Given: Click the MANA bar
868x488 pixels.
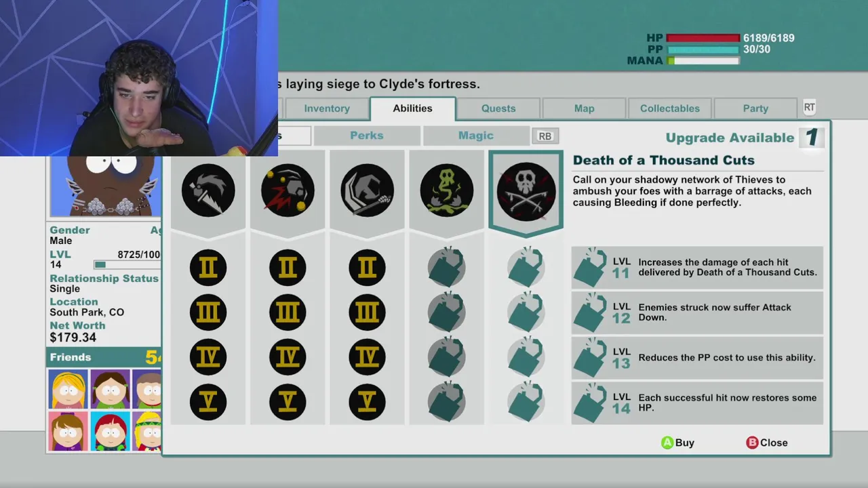Looking at the screenshot, I should click(703, 61).
